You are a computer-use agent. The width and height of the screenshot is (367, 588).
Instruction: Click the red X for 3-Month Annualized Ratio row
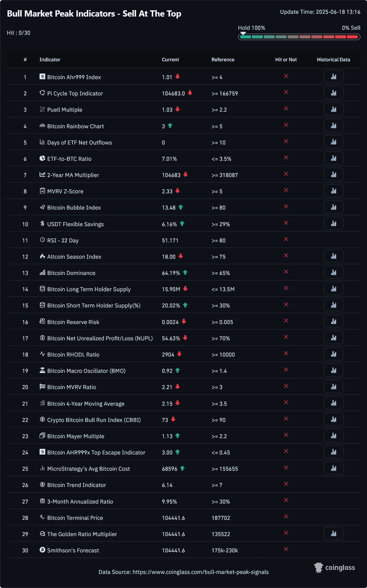tap(286, 500)
